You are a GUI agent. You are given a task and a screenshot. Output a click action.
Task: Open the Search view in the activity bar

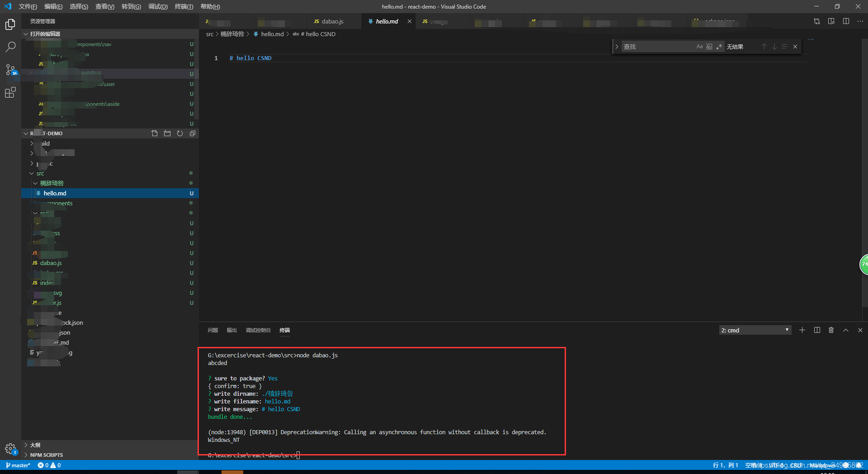click(10, 47)
